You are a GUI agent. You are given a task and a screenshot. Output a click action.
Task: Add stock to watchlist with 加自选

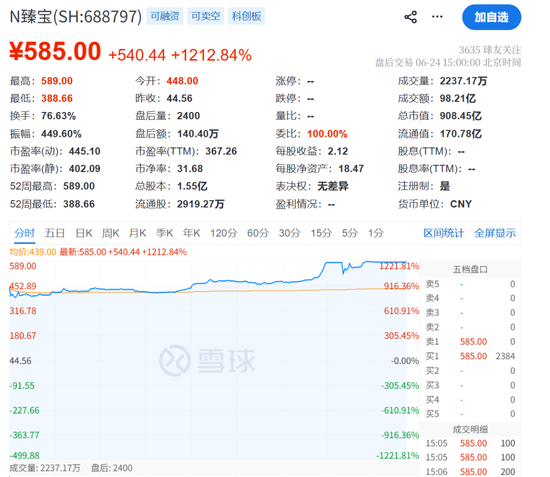(x=491, y=17)
